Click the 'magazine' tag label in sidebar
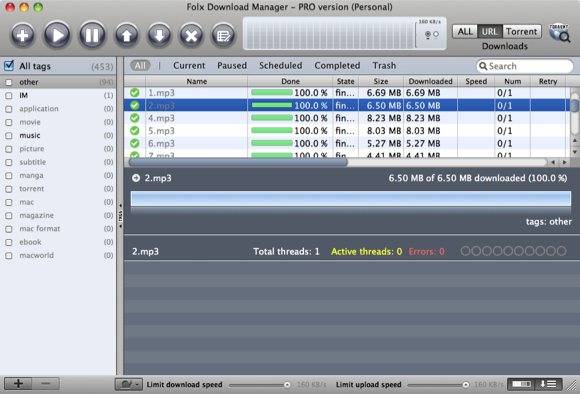The height and width of the screenshot is (394, 580). 36,215
